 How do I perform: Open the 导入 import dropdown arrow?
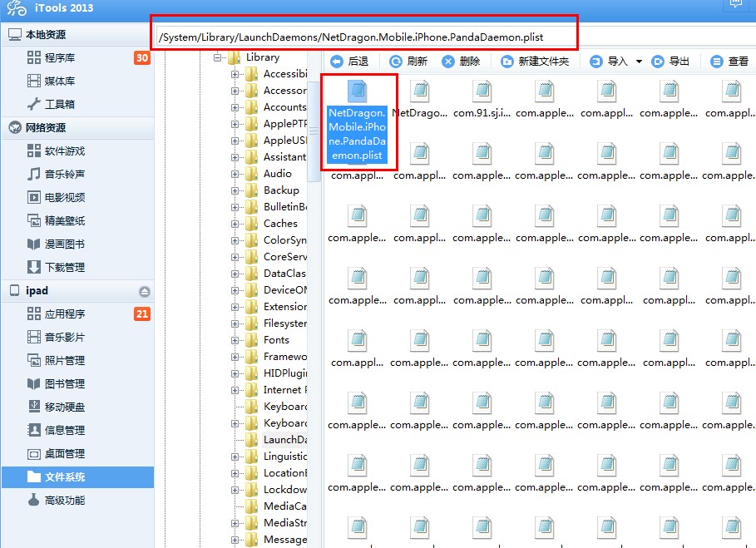pos(639,62)
